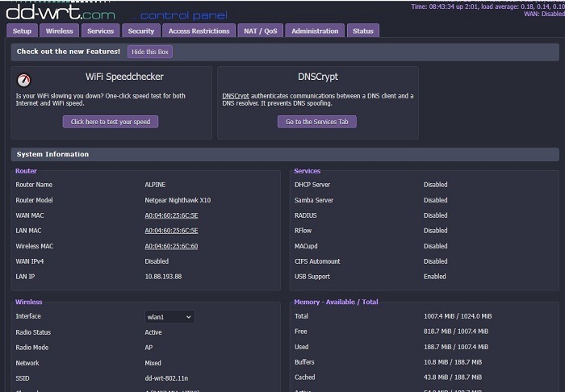Click DHCP Server Disabled status
Viewport: 565px width, 392px height.
click(436, 185)
